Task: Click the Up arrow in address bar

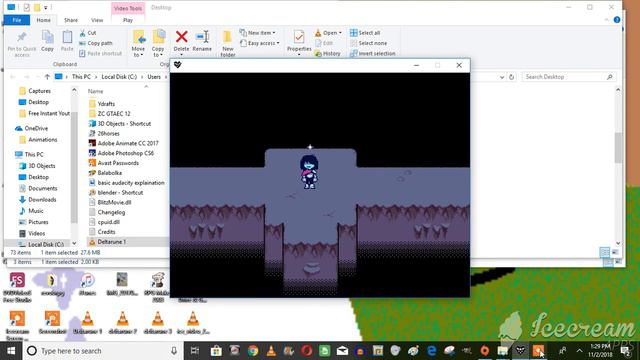Action: [47, 77]
